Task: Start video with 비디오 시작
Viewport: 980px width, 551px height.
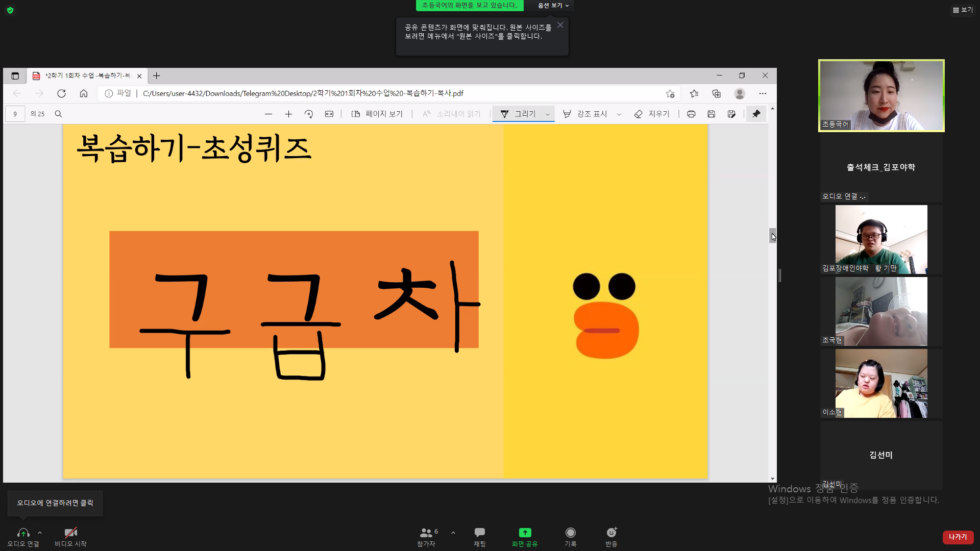Action: click(x=70, y=537)
